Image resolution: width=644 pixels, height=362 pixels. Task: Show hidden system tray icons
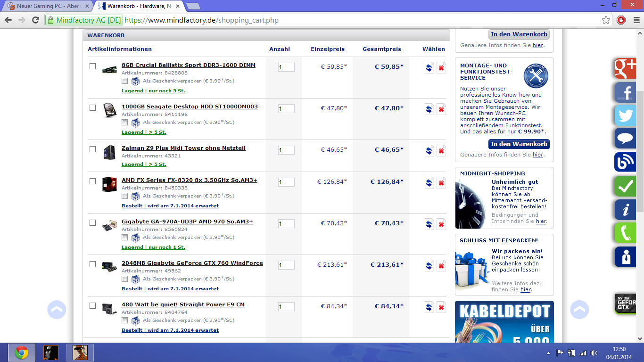[548, 353]
